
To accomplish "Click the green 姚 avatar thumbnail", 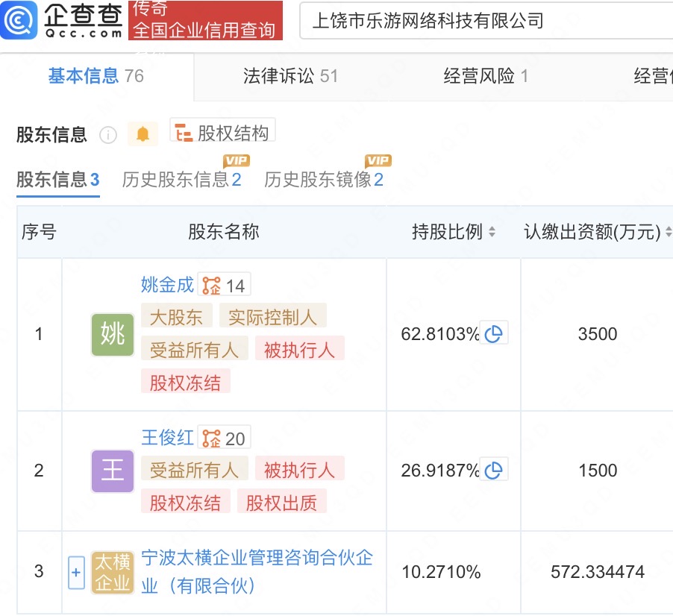I will pyautogui.click(x=113, y=334).
